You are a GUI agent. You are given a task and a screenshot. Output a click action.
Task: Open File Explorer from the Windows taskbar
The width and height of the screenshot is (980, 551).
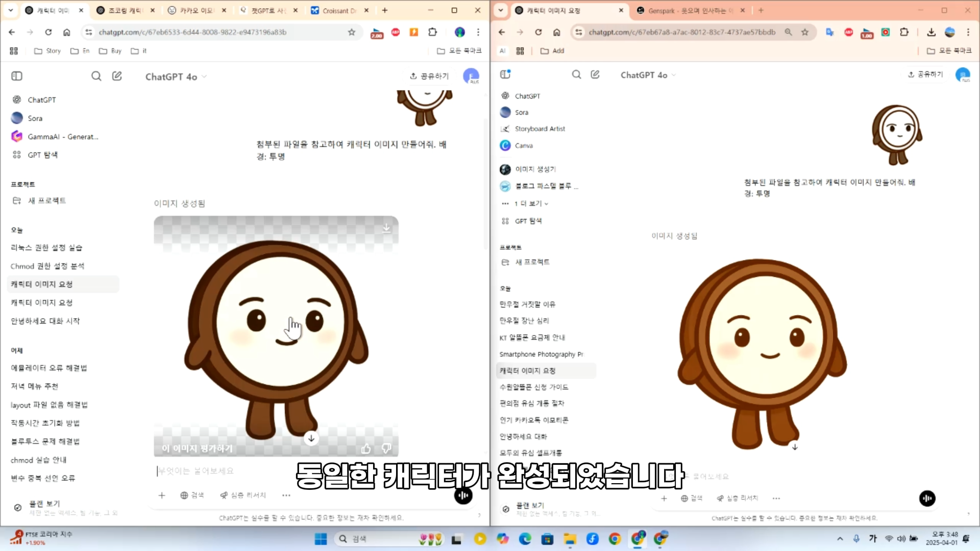coord(570,539)
